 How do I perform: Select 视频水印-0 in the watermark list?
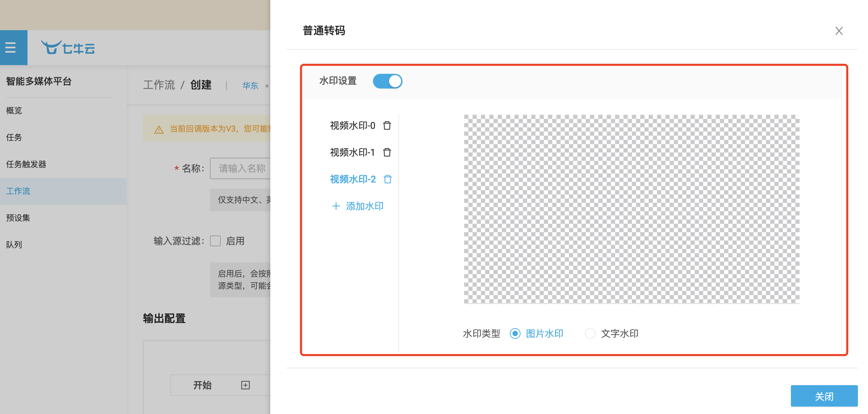click(352, 125)
